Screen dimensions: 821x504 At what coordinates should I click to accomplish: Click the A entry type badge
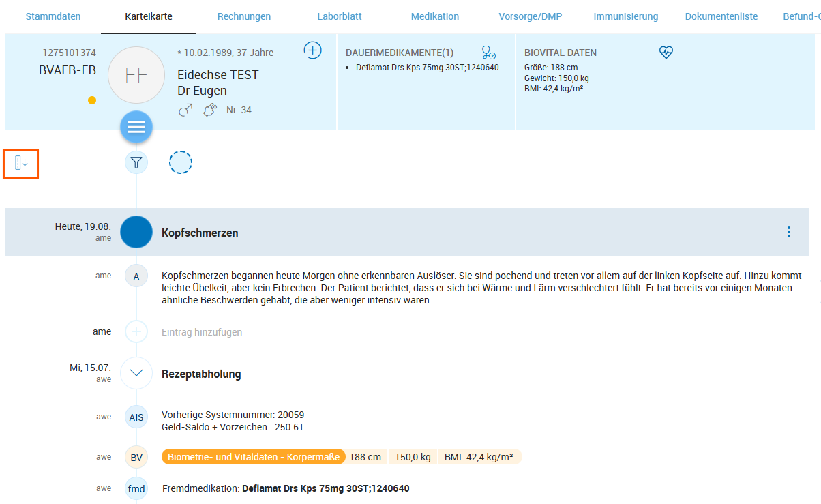(136, 276)
